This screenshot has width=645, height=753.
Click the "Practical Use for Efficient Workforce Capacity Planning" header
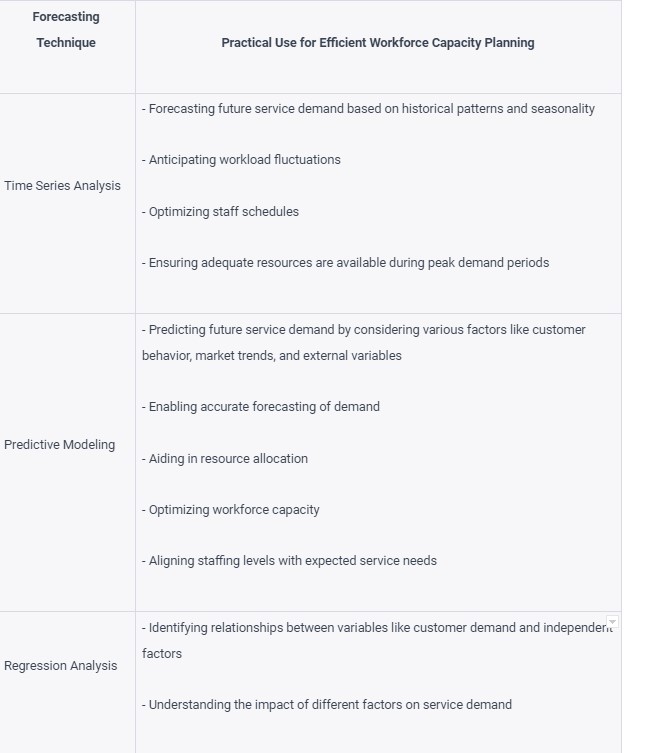coord(378,43)
